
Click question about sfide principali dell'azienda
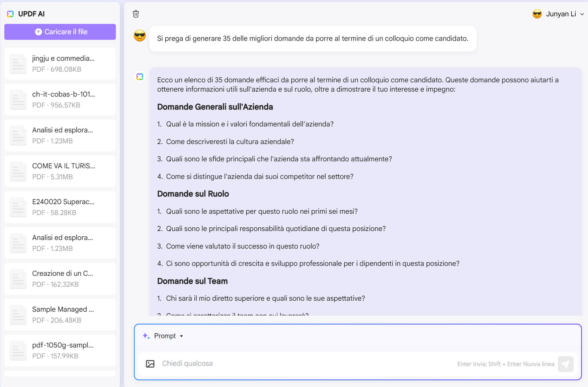coord(279,159)
